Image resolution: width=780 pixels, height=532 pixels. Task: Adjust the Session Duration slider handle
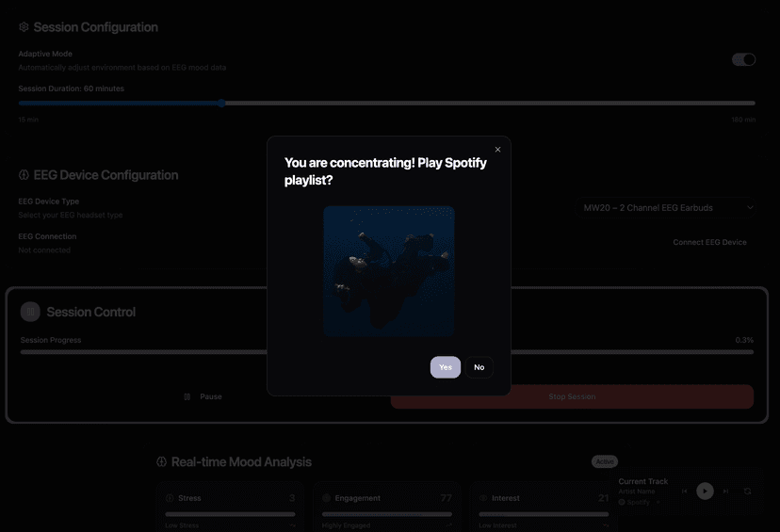(x=221, y=103)
